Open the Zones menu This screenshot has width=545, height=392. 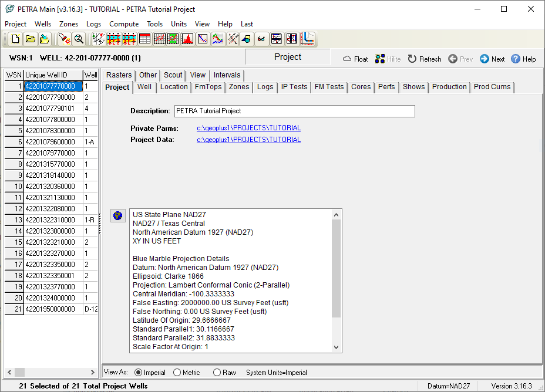(x=69, y=24)
